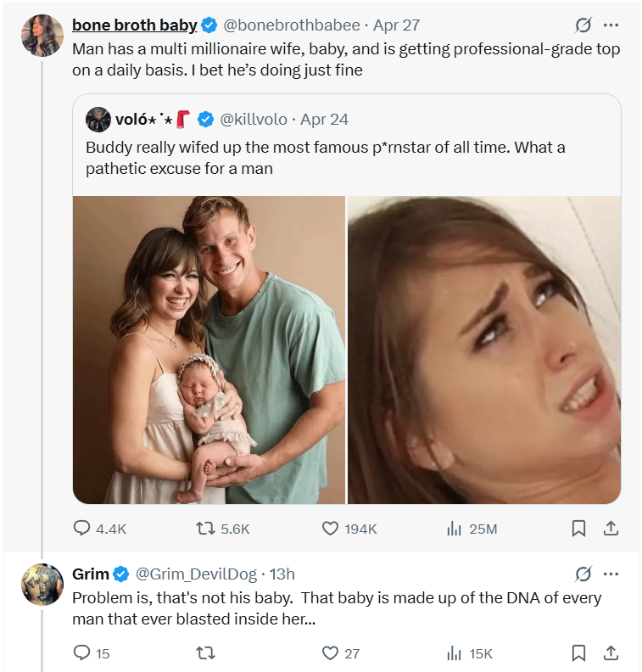The width and height of the screenshot is (642, 672).
Task: Repost Grim's reply
Action: click(x=205, y=653)
